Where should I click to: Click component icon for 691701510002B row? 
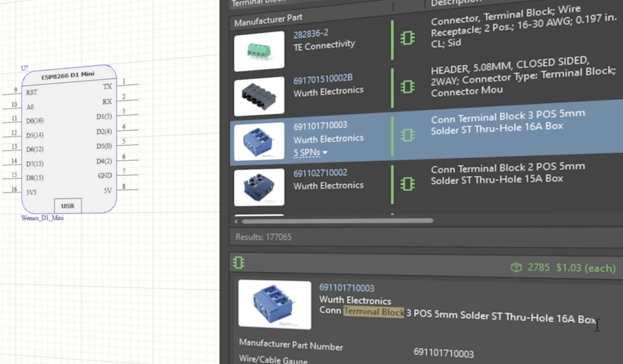(407, 87)
